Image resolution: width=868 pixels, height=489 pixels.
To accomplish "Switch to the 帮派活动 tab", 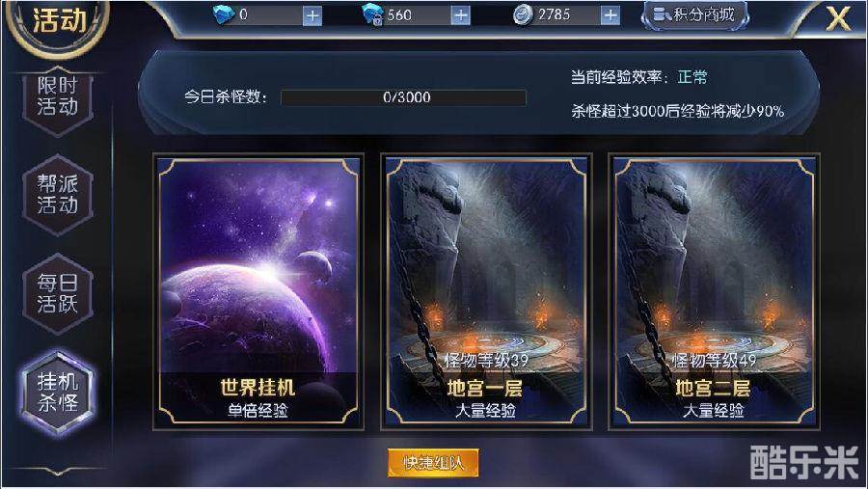I will (x=58, y=195).
